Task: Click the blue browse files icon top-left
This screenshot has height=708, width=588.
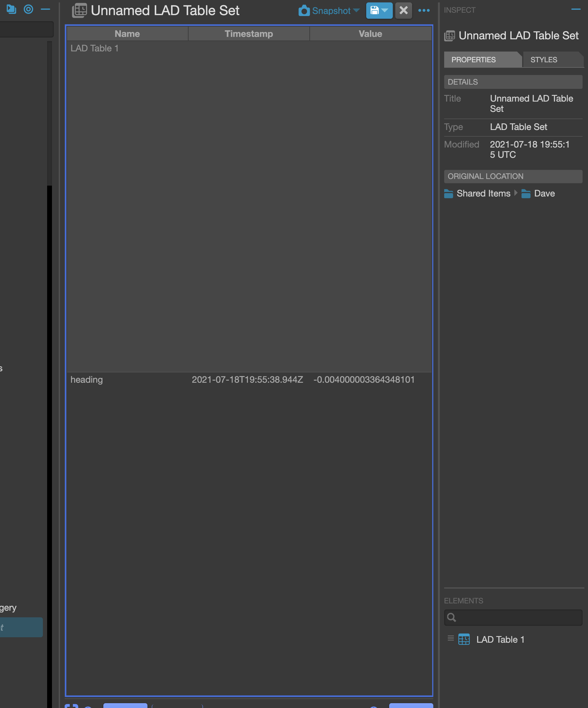Action: pos(11,9)
